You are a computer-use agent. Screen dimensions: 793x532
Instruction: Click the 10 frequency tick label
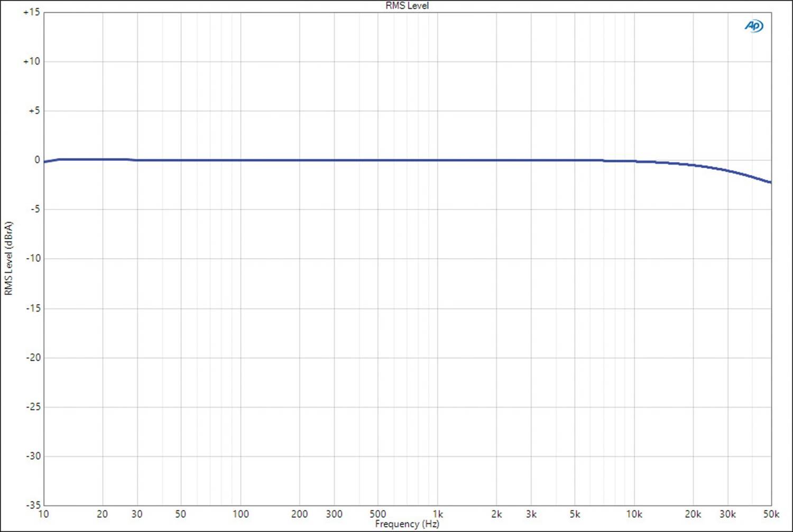(x=43, y=514)
